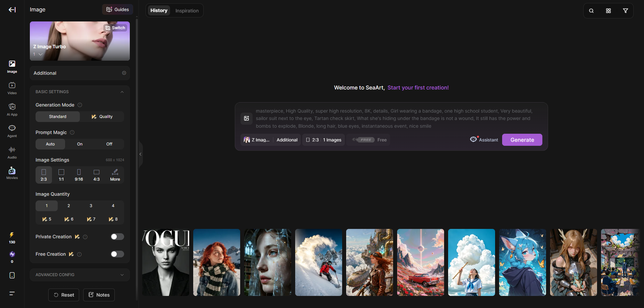This screenshot has height=308, width=644.
Task: Open the Movies sidebar icon
Action: 12,173
